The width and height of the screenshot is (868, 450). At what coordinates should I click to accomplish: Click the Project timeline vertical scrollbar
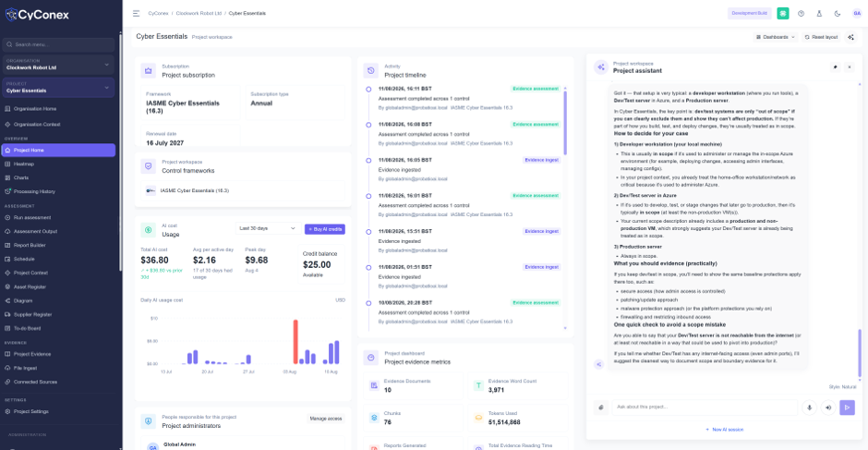click(565, 123)
